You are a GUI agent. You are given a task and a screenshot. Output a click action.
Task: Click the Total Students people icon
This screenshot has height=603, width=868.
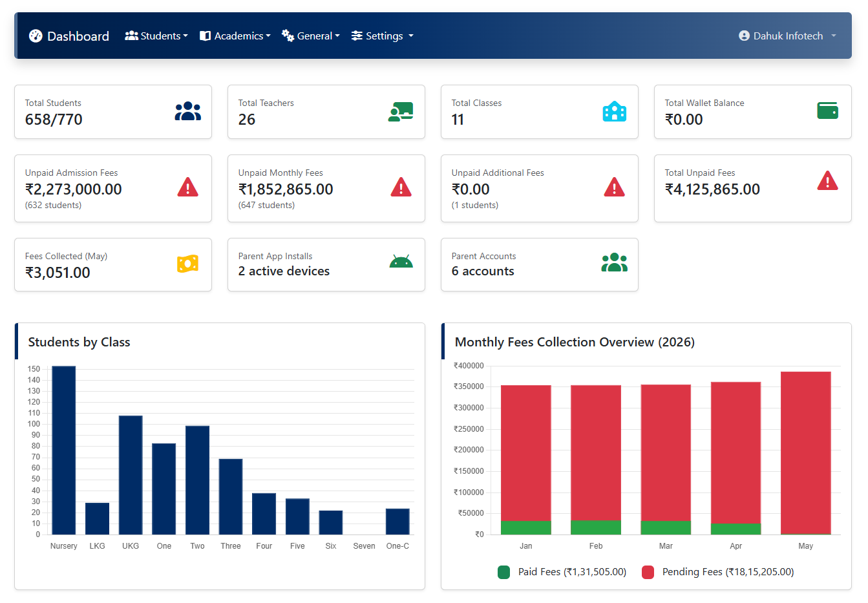(187, 111)
